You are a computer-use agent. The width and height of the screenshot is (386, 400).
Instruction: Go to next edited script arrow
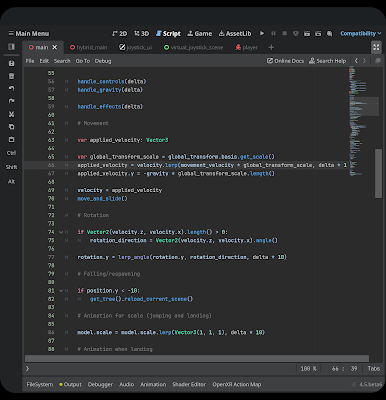[x=364, y=61]
